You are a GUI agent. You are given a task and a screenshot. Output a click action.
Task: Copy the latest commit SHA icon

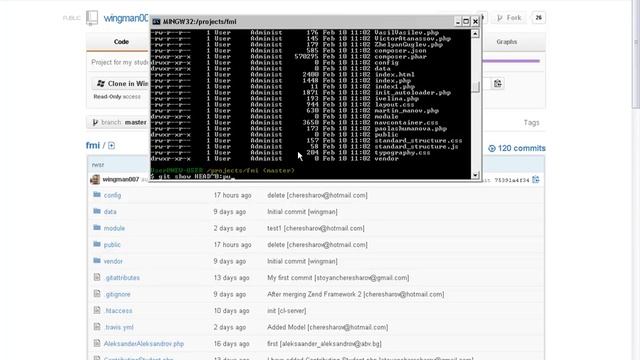(x=536, y=180)
